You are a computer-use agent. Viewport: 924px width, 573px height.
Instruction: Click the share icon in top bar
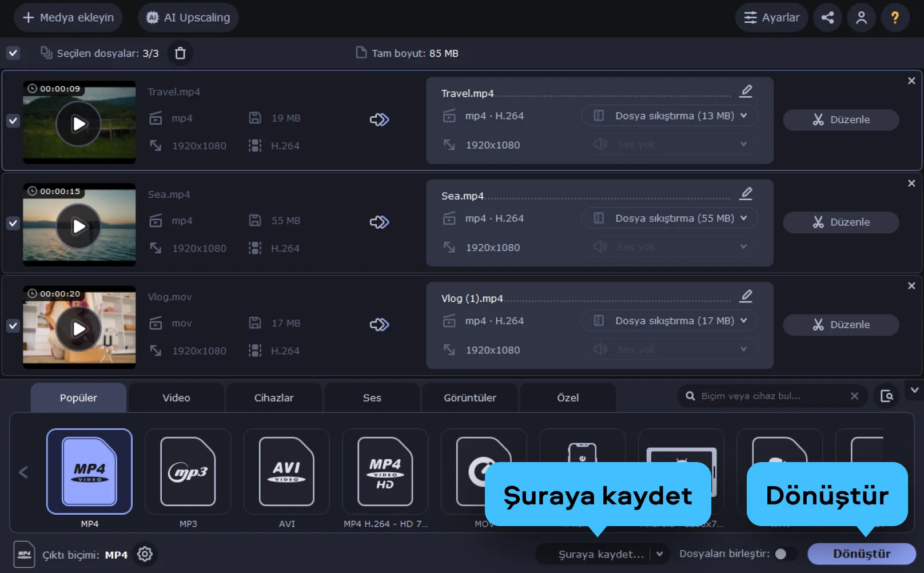click(x=827, y=18)
